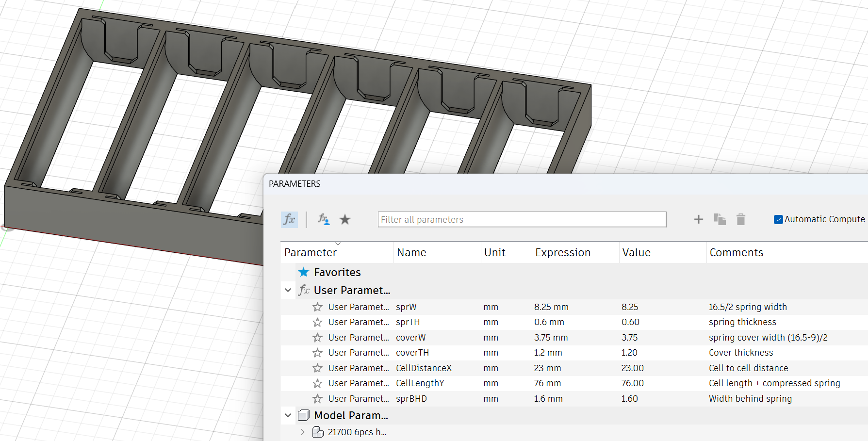Viewport: 868px width, 441px height.
Task: Click the CellLengthY name cell
Action: (x=420, y=383)
